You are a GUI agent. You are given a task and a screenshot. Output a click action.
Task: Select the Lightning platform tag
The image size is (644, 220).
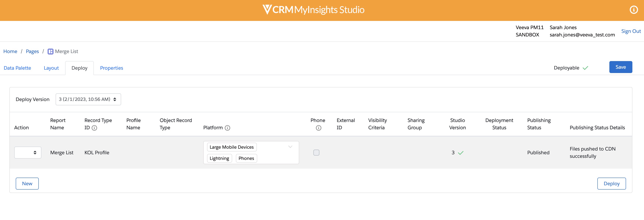219,158
